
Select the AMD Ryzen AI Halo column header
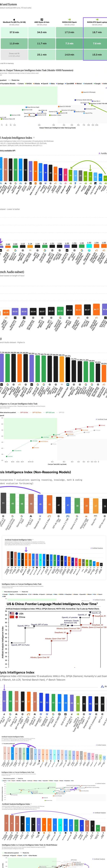42,22
